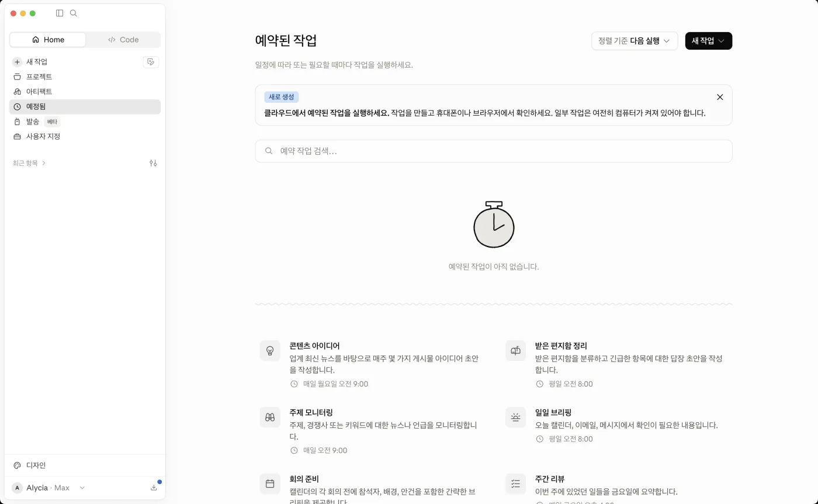This screenshot has height=504, width=818.
Task: Click the mailbox icon for 받은 편지함 정리
Action: [x=515, y=350]
